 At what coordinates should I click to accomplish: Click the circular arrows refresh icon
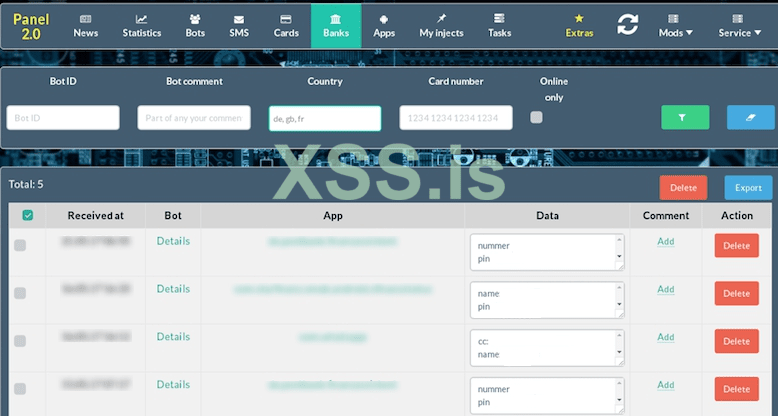(x=628, y=24)
